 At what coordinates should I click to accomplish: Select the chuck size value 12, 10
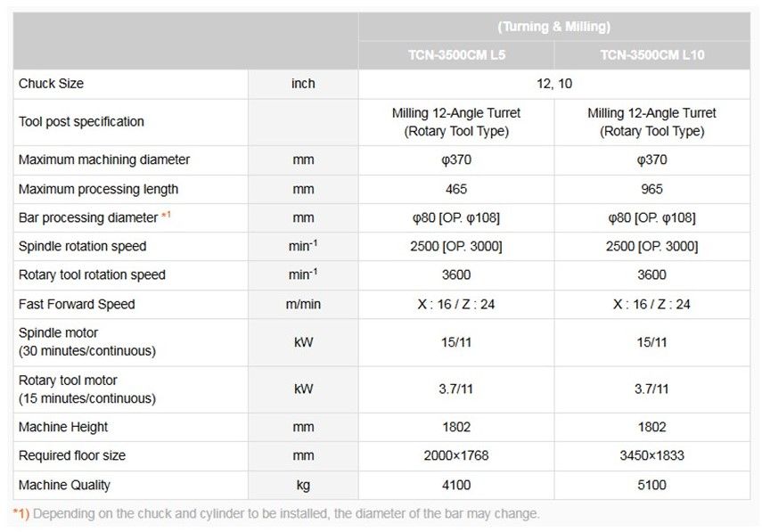pos(554,84)
